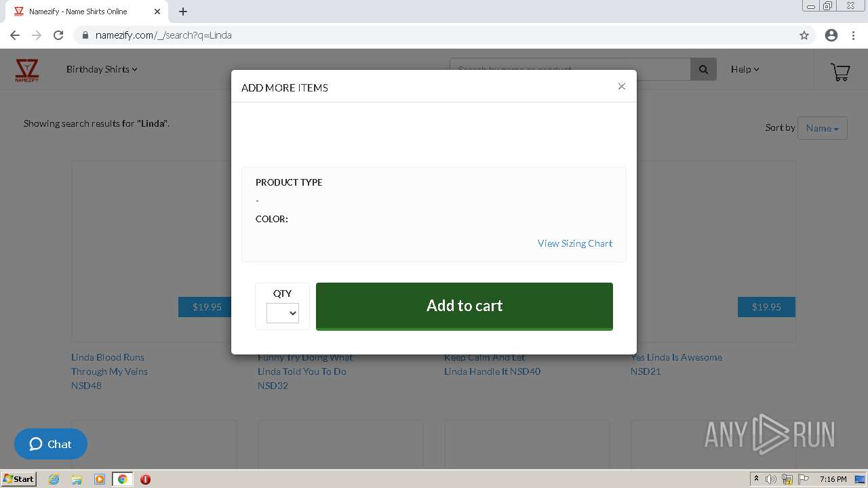Show hidden system tray icons

tap(756, 479)
